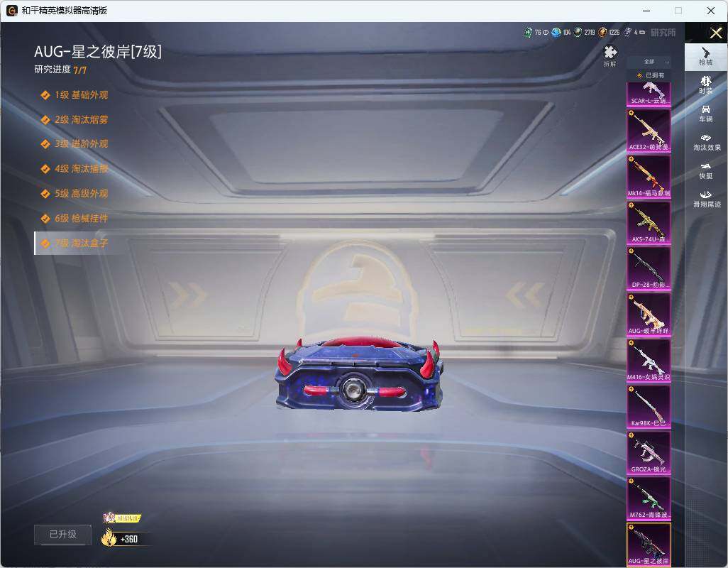Open the 快艇 speedboat category
This screenshot has height=568, width=728.
tap(706, 171)
